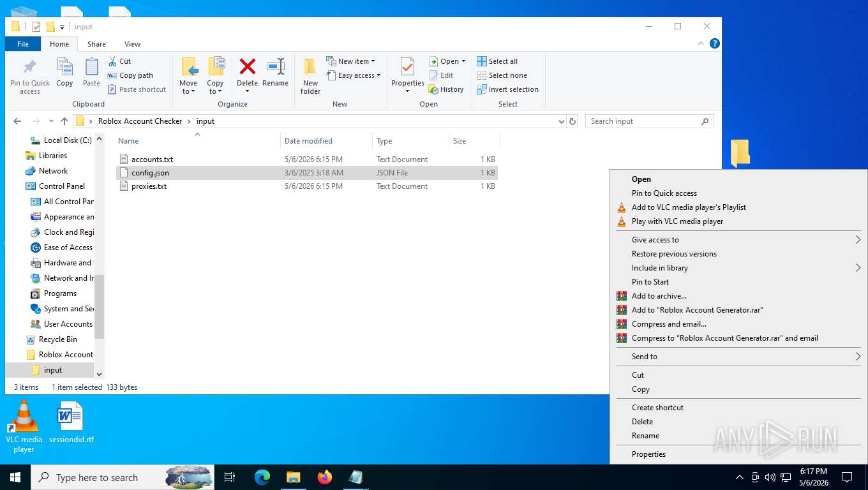Click Invert selection in ribbon
This screenshot has width=868, height=490.
click(507, 89)
